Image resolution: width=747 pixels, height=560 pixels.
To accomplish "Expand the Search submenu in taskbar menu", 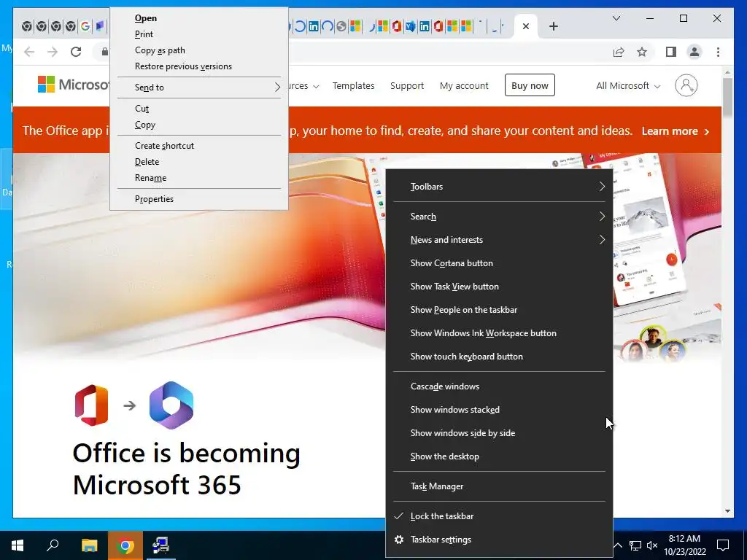I will 499,217.
